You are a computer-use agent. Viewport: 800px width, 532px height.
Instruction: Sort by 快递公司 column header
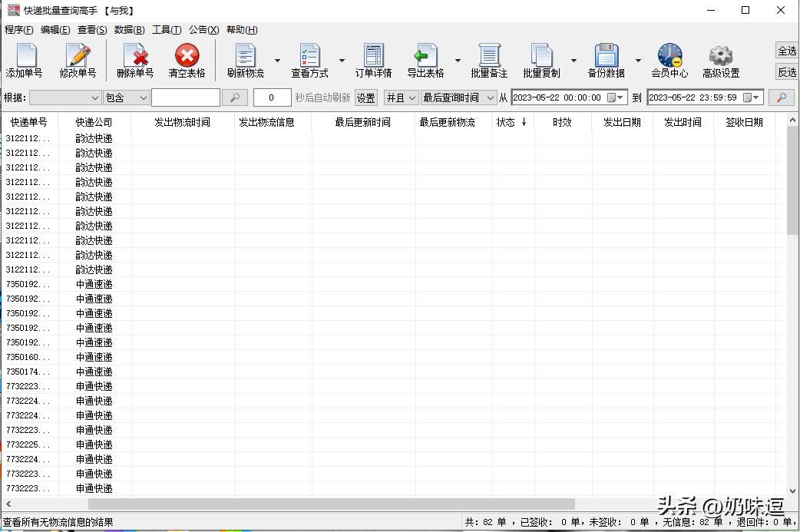(94, 122)
